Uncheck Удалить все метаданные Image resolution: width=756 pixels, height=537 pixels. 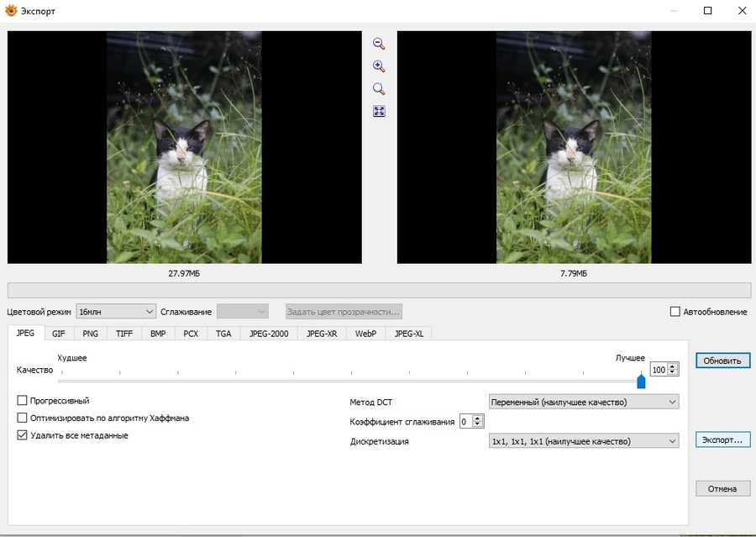pos(22,435)
